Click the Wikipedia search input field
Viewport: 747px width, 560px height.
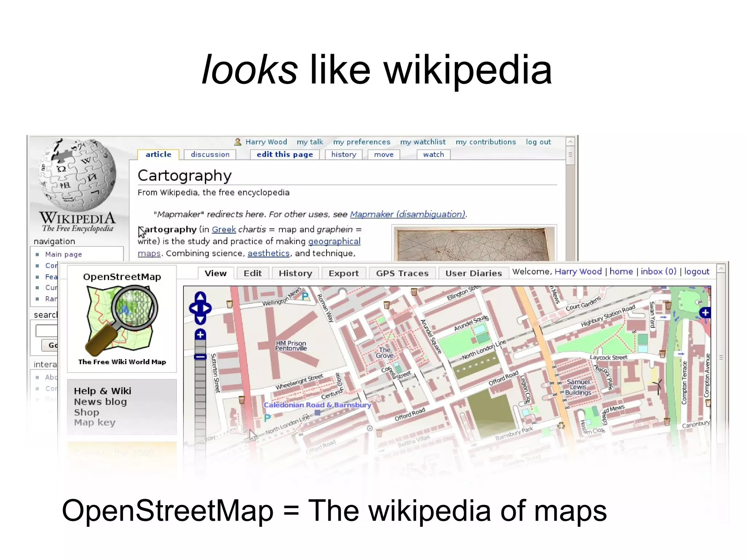point(47,331)
